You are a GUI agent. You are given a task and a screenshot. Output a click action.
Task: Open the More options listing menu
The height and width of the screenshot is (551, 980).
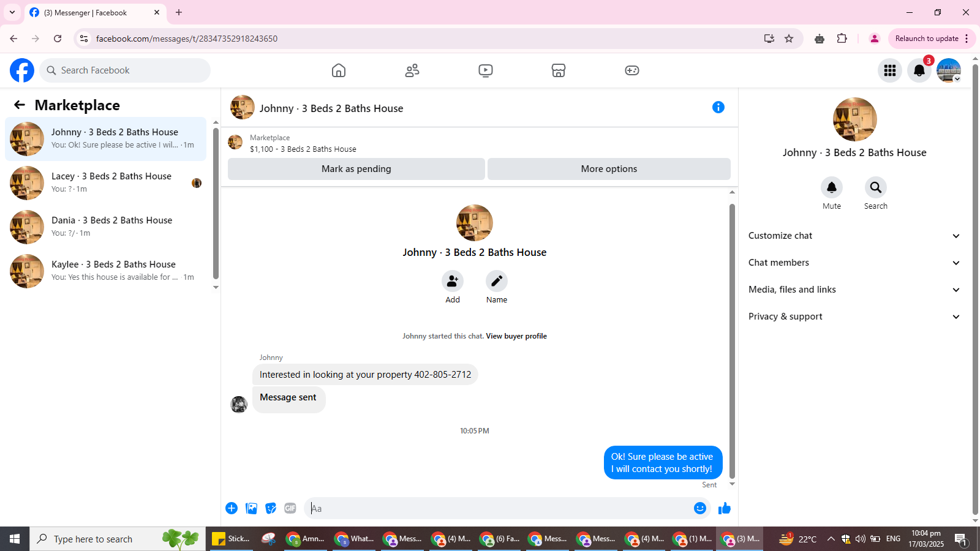(x=609, y=169)
